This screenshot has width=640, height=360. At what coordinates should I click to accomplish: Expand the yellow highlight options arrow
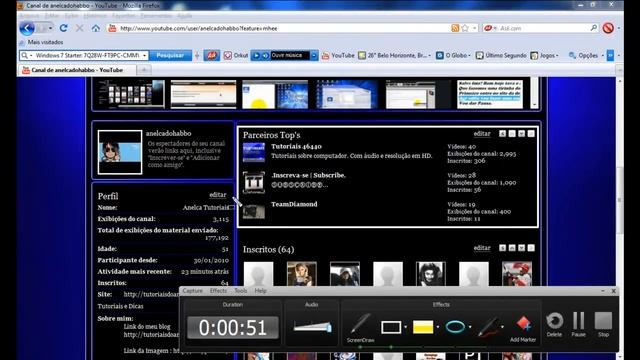click(438, 327)
